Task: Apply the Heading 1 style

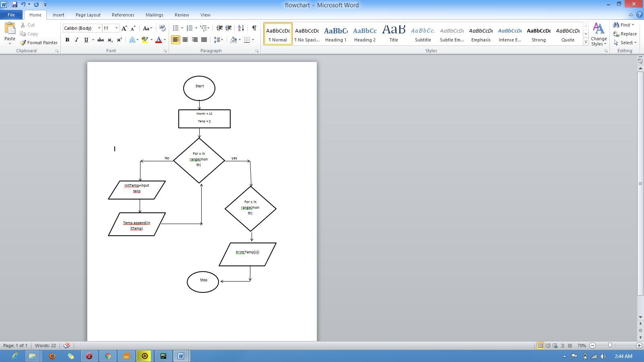Action: (336, 34)
